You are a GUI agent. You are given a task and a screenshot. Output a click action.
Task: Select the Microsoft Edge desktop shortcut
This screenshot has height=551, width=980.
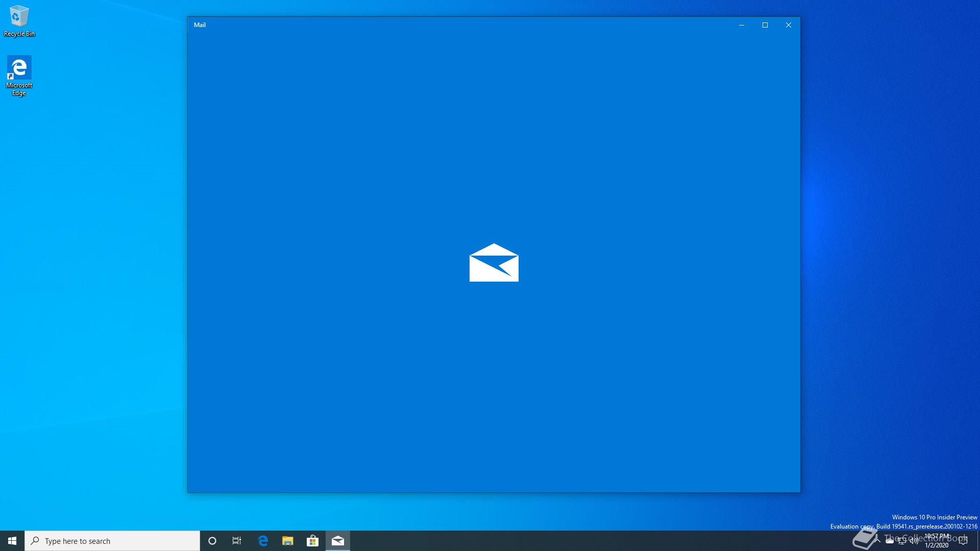click(x=19, y=75)
